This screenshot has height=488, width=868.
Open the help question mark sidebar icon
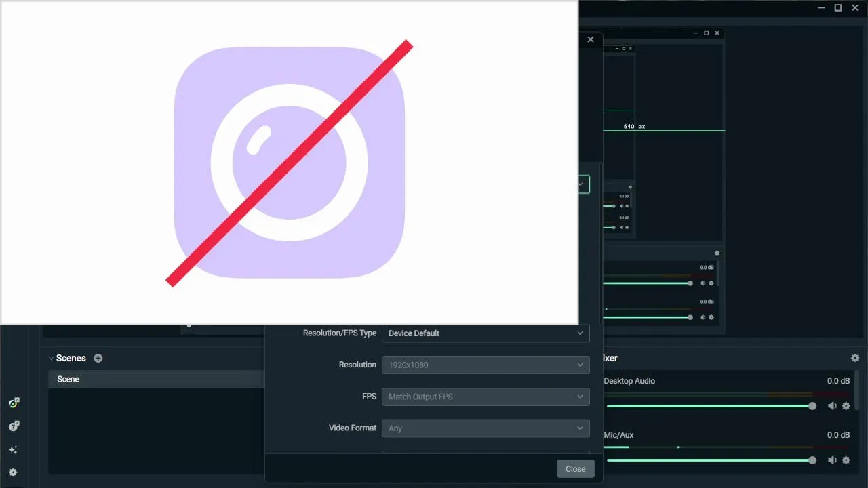[x=14, y=426]
